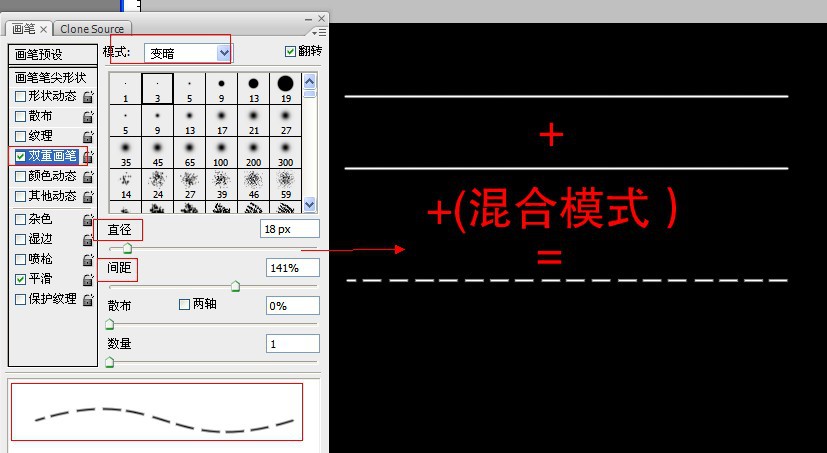Image resolution: width=827 pixels, height=453 pixels.
Task: Click the scatter field showing 0%
Action: click(x=293, y=306)
